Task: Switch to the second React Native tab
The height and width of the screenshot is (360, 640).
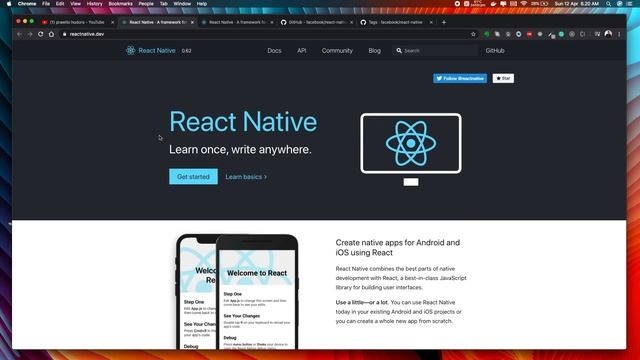Action: (x=237, y=22)
